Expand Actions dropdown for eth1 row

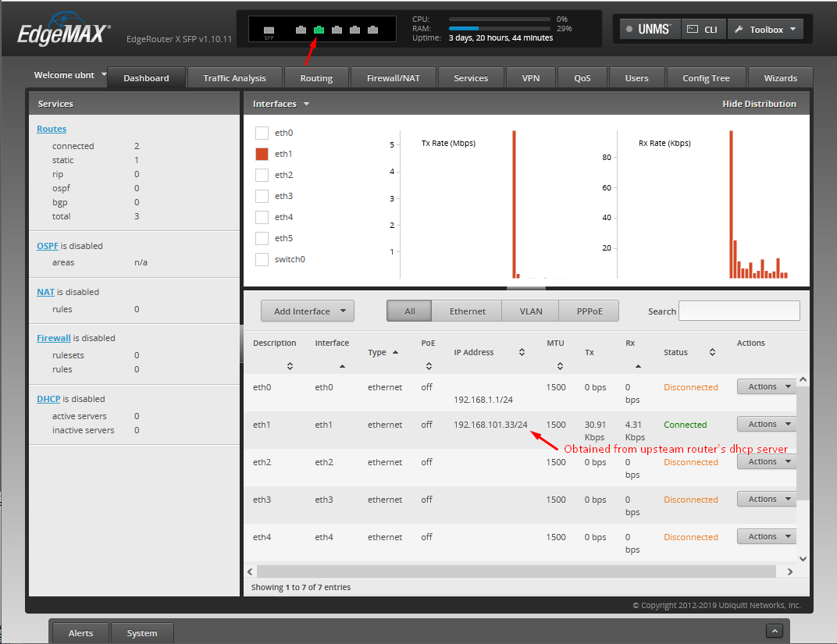coord(765,425)
